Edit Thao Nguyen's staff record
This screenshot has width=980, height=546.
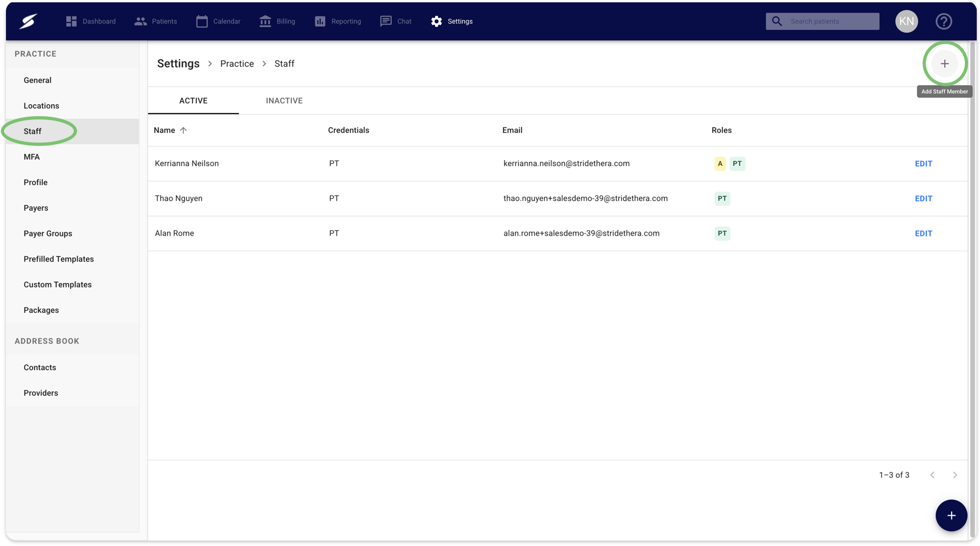point(923,199)
